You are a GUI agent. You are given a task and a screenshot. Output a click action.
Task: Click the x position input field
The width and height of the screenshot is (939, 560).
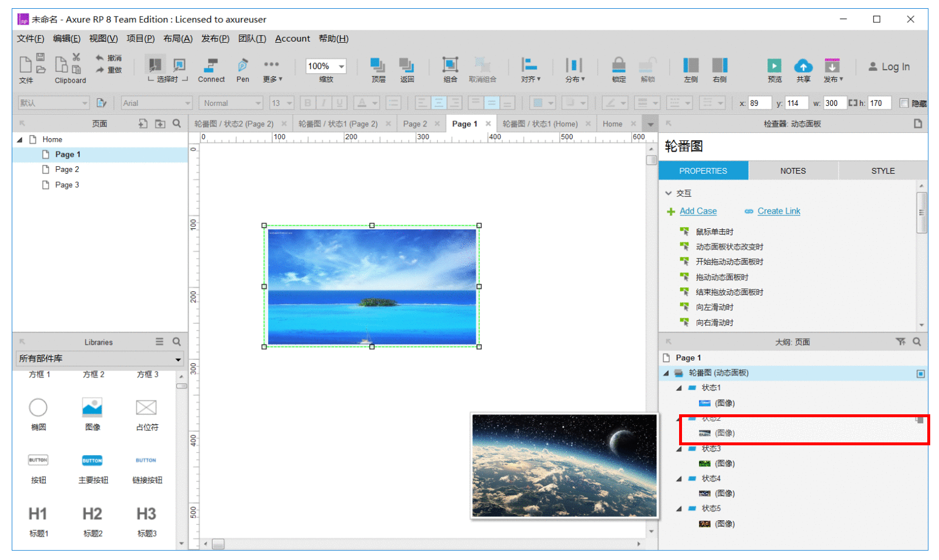[759, 103]
